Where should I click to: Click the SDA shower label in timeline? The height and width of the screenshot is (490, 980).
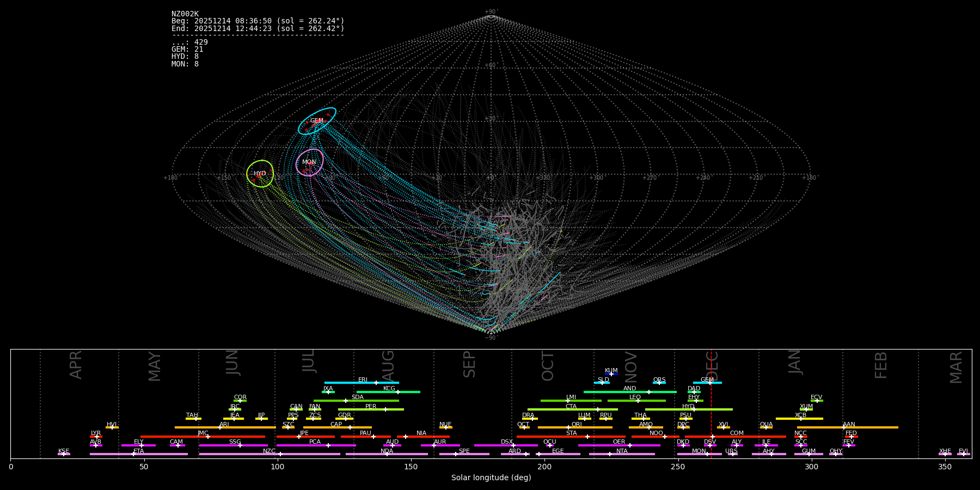[x=358, y=397]
